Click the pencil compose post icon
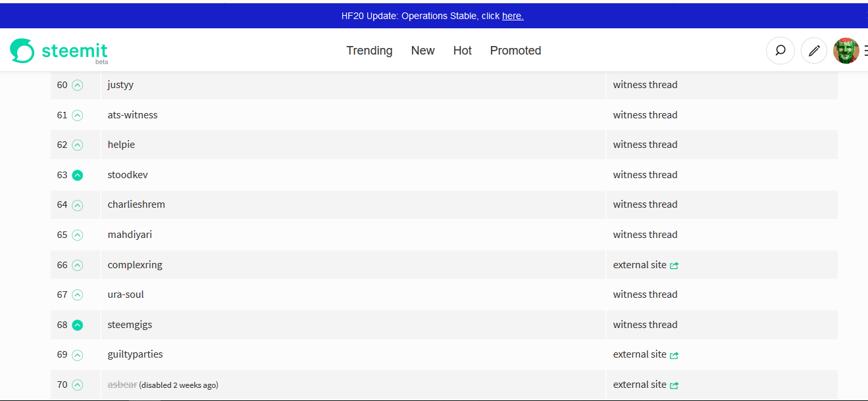Viewport: 868px width, 401px height. pos(814,51)
